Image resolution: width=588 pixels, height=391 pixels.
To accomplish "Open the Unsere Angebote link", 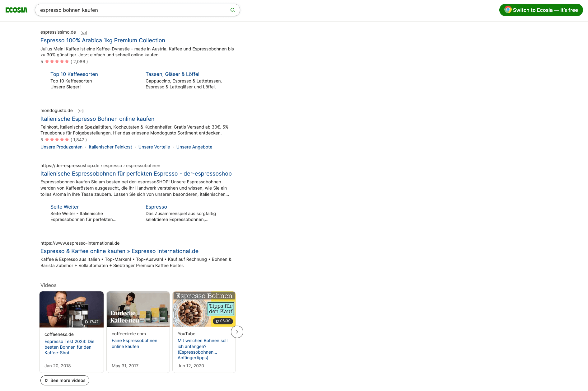I will tap(194, 147).
